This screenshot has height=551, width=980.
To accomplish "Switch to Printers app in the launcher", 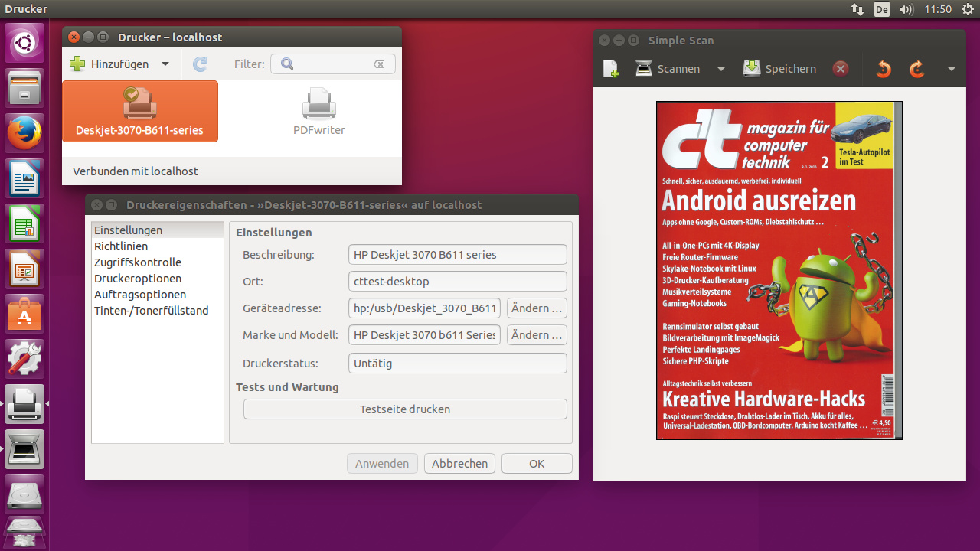I will click(25, 405).
